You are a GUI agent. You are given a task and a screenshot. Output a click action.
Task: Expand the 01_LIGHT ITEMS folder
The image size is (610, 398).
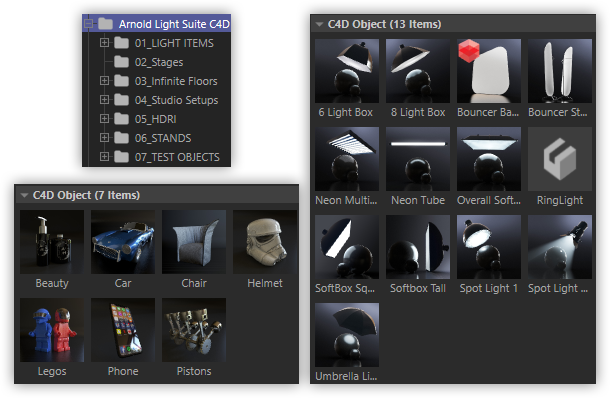tap(104, 42)
